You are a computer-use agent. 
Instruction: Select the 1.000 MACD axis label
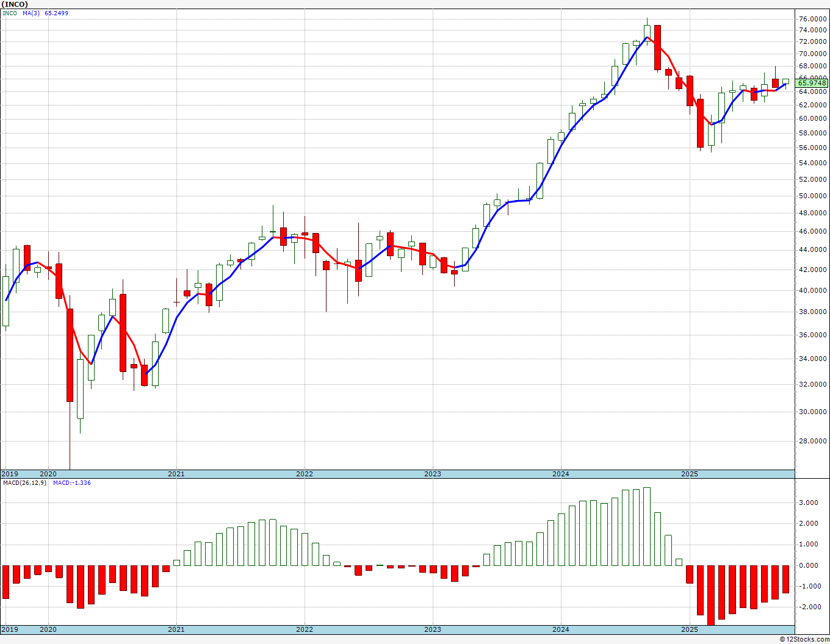(x=809, y=544)
